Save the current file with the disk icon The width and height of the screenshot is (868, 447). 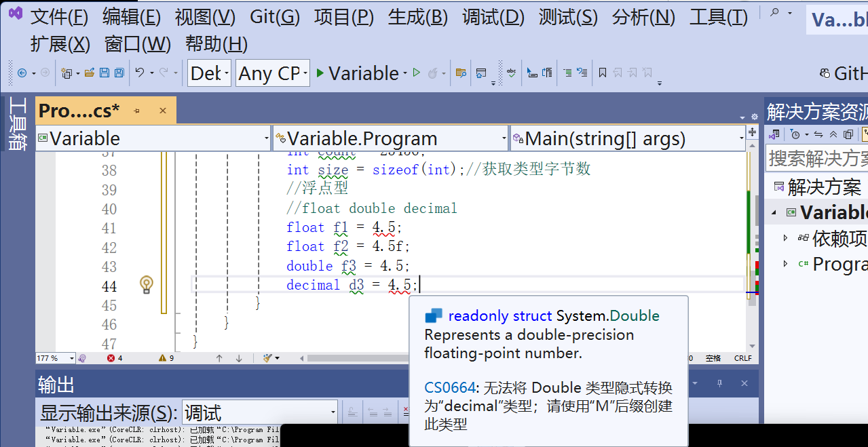[x=105, y=73]
